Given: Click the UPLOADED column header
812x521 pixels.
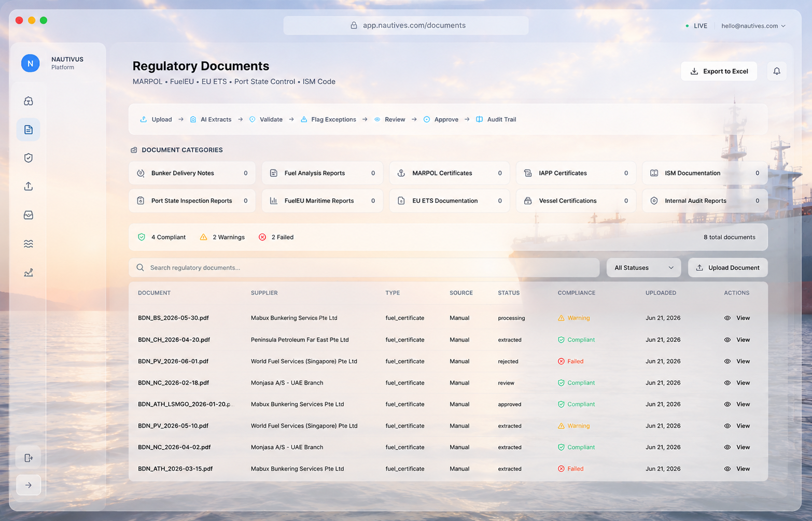Looking at the screenshot, I should [x=661, y=293].
